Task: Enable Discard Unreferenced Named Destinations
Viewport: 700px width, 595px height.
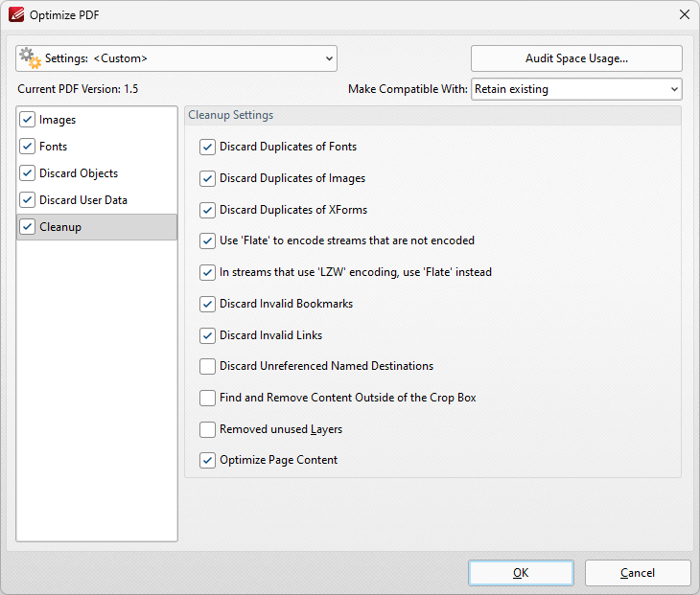Action: [x=207, y=366]
